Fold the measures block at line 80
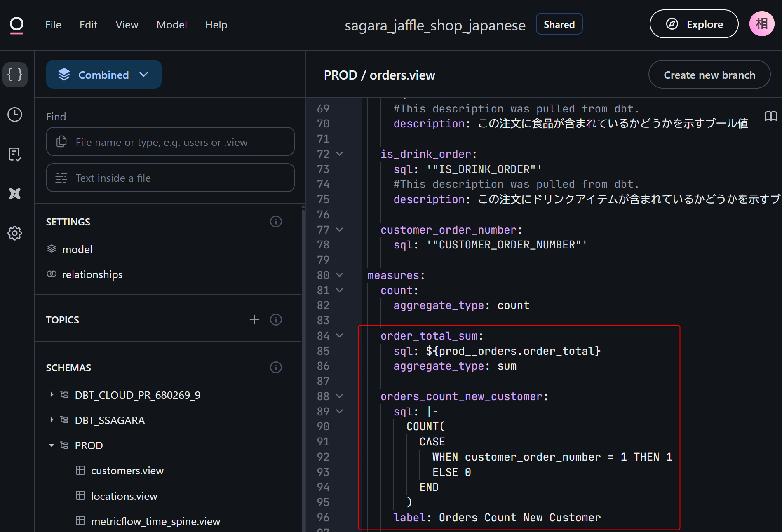Screen dimensions: 782x532 click(340, 275)
